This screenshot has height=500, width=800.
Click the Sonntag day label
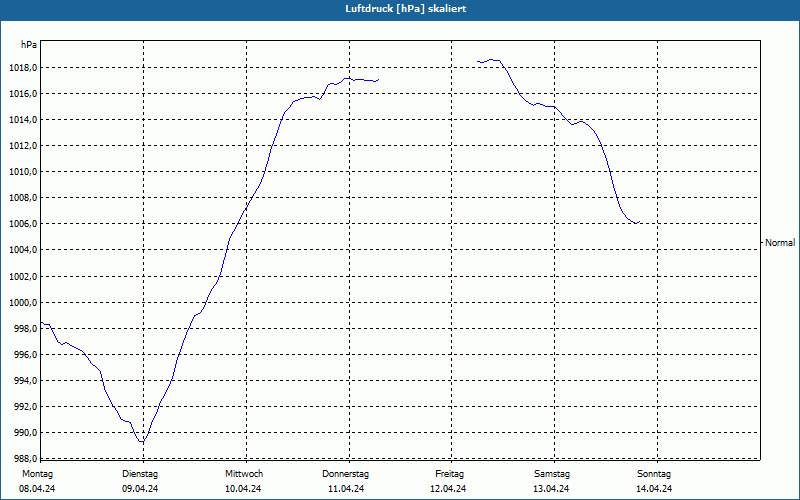coord(654,474)
